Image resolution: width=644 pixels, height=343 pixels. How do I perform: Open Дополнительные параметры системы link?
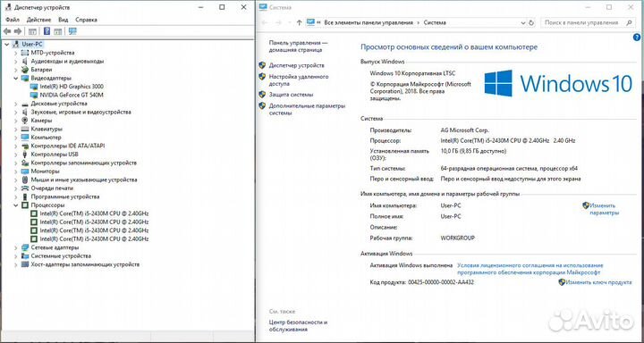[307, 110]
